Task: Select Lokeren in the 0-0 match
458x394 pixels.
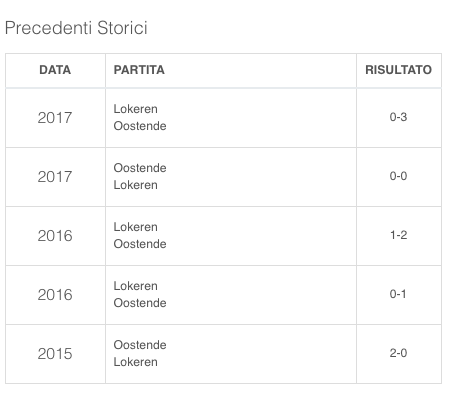Action: [135, 185]
